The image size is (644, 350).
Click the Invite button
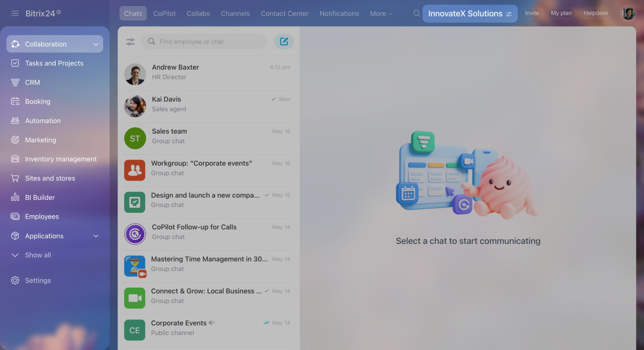532,13
